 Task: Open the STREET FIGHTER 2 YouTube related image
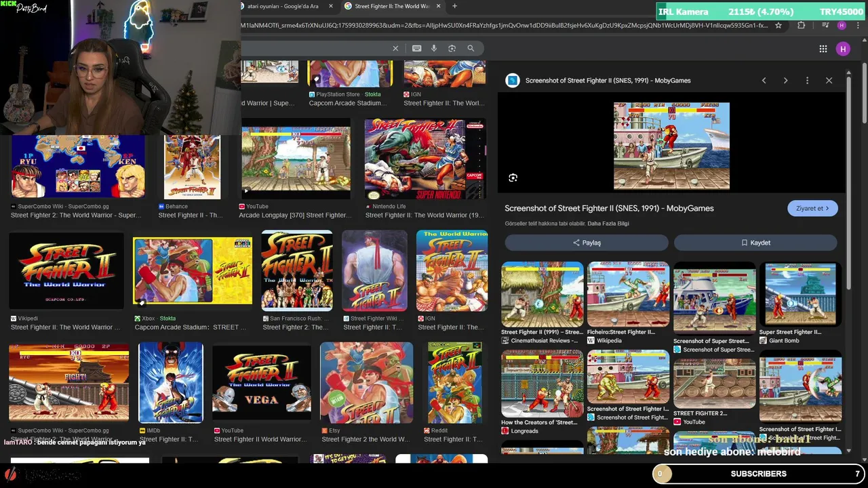(714, 384)
